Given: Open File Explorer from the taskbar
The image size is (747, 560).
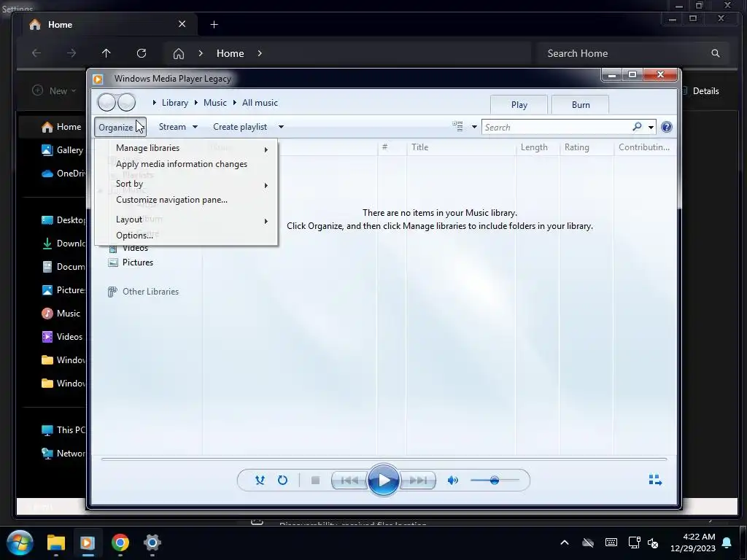Looking at the screenshot, I should [x=55, y=542].
